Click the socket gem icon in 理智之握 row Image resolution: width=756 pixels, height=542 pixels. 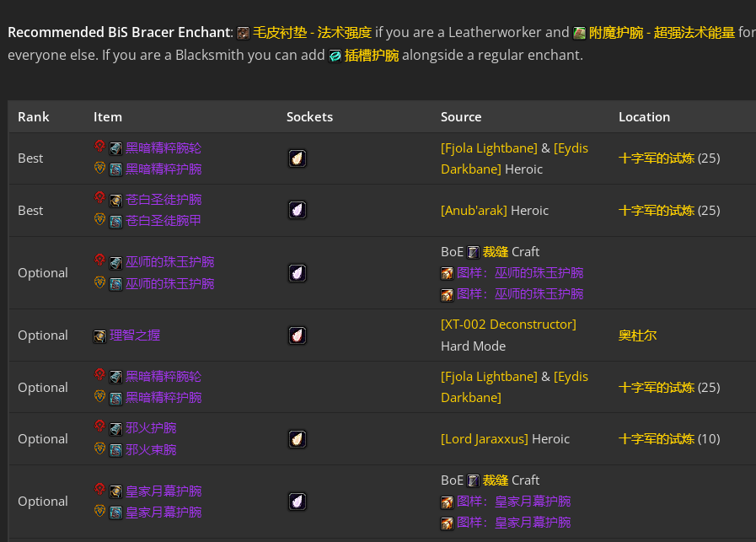pyautogui.click(x=298, y=335)
